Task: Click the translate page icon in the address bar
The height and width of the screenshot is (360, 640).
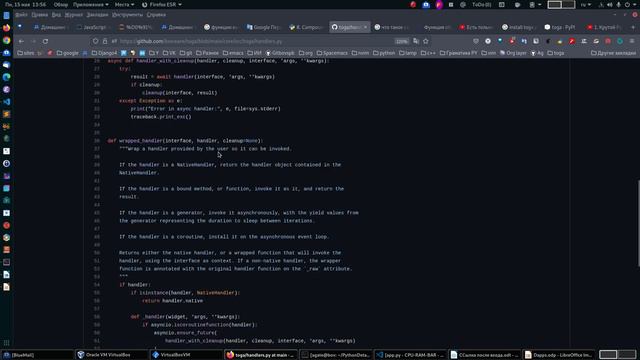Action: 416,41
